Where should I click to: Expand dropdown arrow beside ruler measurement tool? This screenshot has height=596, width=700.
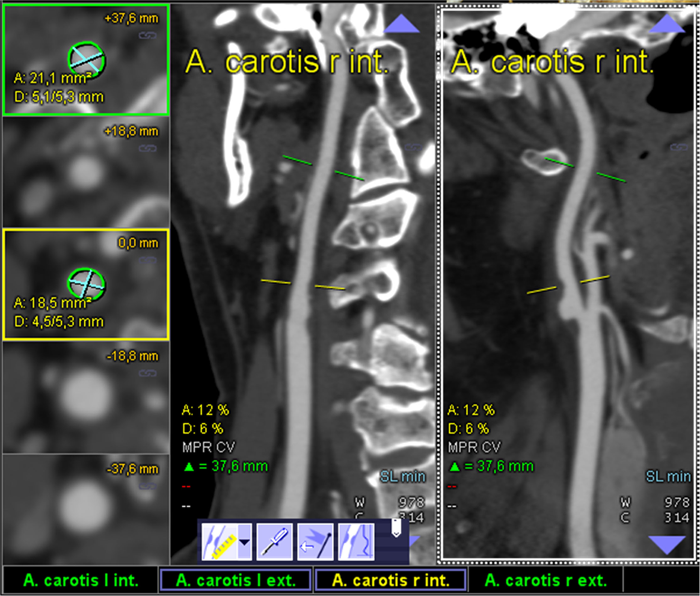[245, 541]
